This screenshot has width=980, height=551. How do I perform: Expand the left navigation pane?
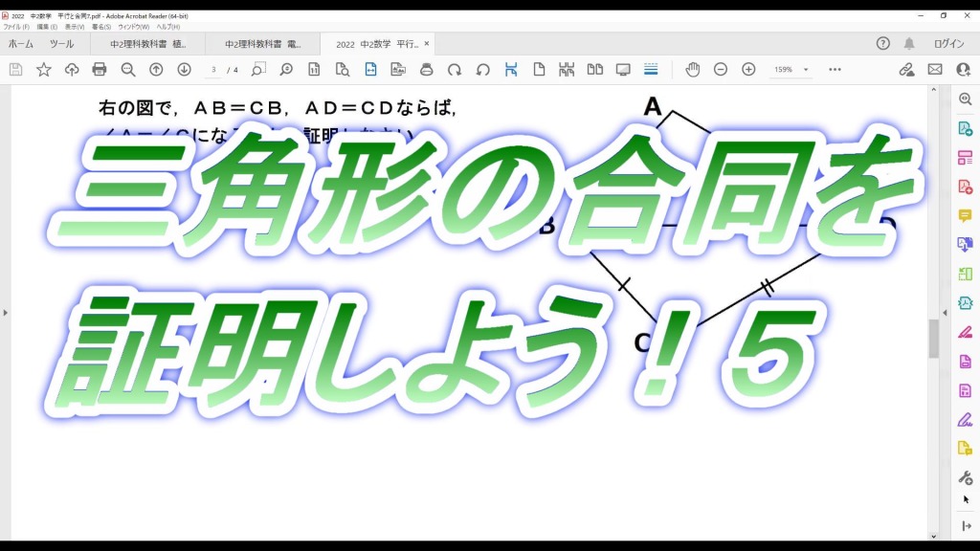click(x=5, y=313)
